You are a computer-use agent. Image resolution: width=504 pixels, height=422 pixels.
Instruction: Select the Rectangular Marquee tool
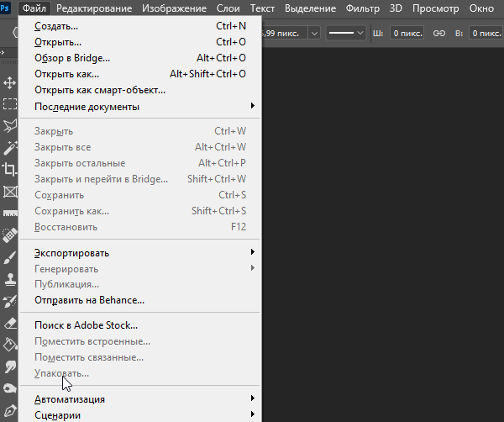[x=9, y=104]
